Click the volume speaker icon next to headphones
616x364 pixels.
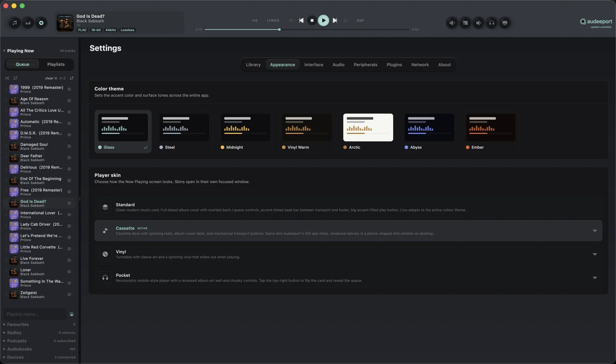tap(478, 23)
